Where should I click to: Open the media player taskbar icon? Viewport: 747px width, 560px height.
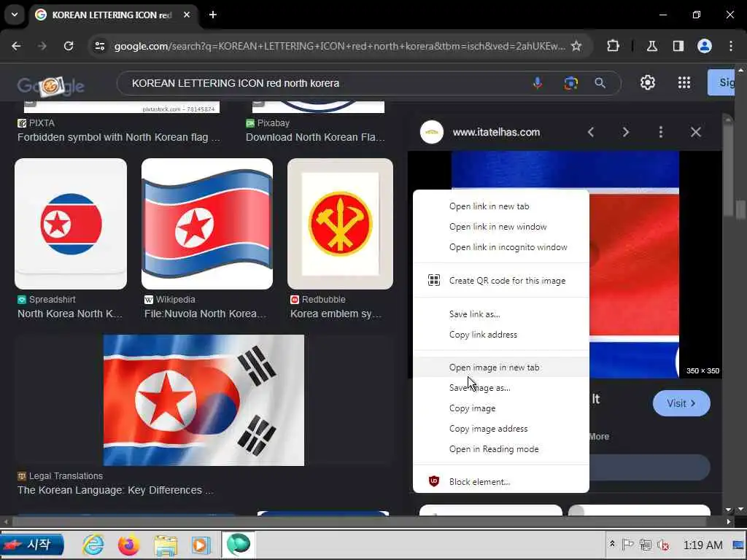[x=201, y=545]
